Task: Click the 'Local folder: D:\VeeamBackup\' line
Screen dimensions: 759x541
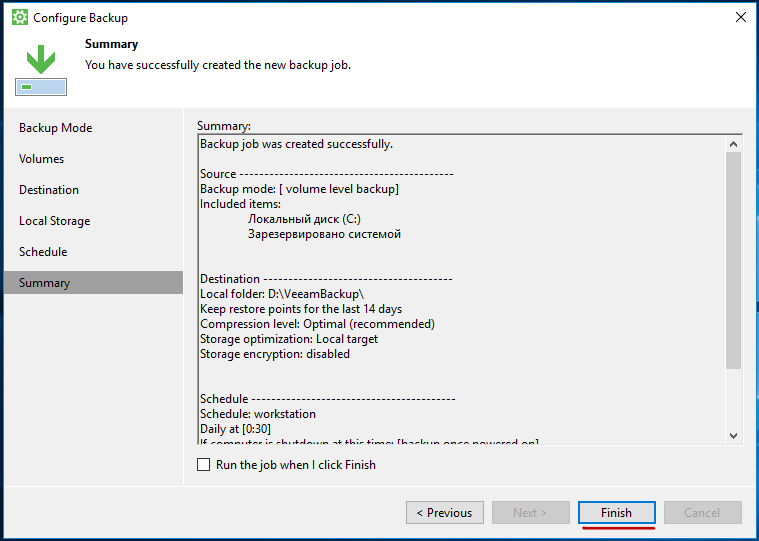Action: [282, 294]
